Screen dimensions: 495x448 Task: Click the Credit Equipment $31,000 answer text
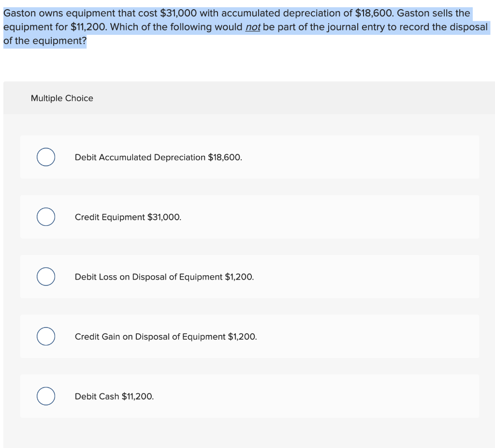coord(128,217)
